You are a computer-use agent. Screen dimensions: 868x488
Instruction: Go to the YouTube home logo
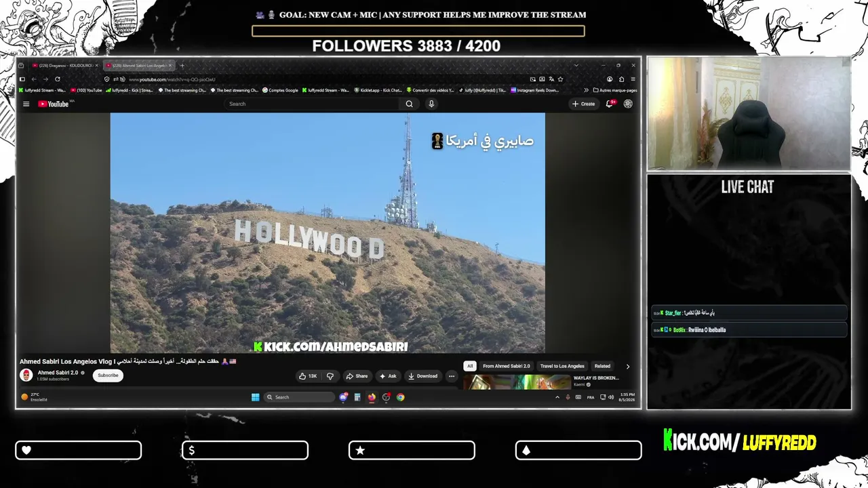click(54, 104)
